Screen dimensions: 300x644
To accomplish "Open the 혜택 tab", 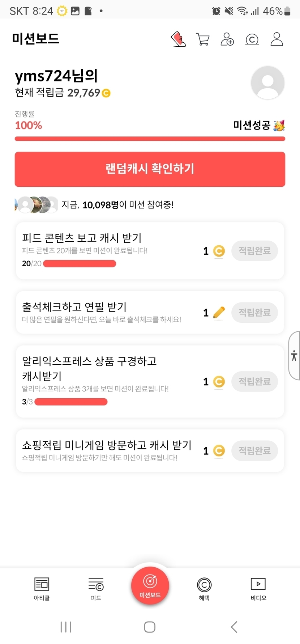I will (204, 588).
